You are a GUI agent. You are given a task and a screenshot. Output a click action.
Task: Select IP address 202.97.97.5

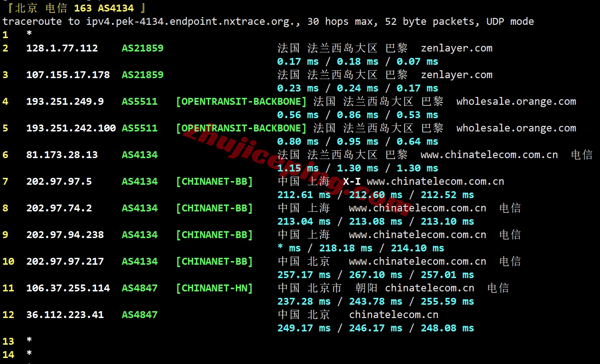pyautogui.click(x=59, y=182)
